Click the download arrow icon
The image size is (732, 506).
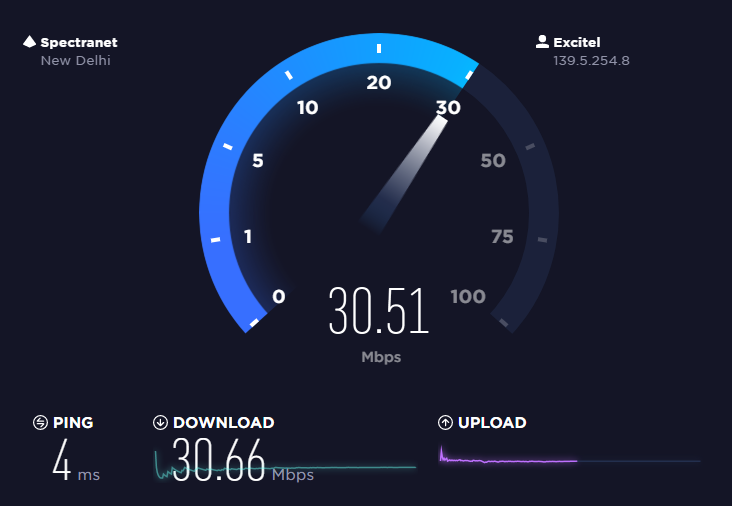coord(160,422)
